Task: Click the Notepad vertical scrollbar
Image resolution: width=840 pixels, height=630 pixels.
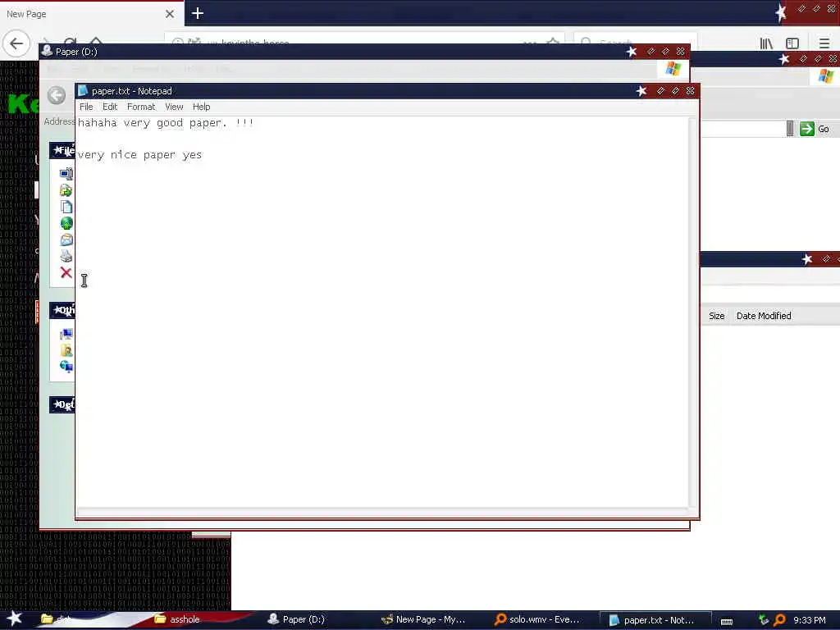Action: pyautogui.click(x=692, y=312)
